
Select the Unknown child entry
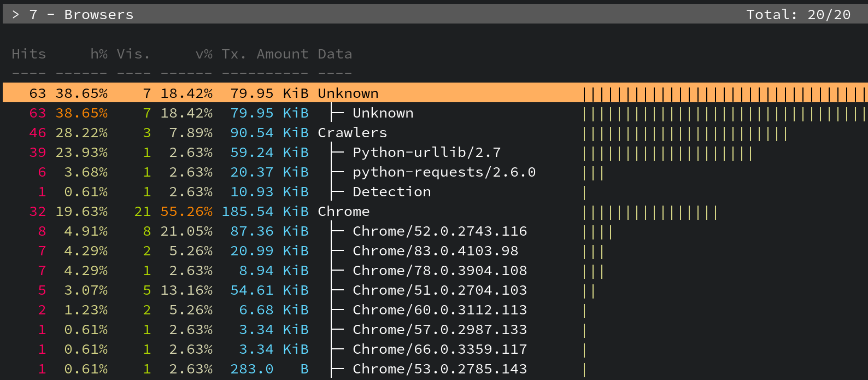383,113
